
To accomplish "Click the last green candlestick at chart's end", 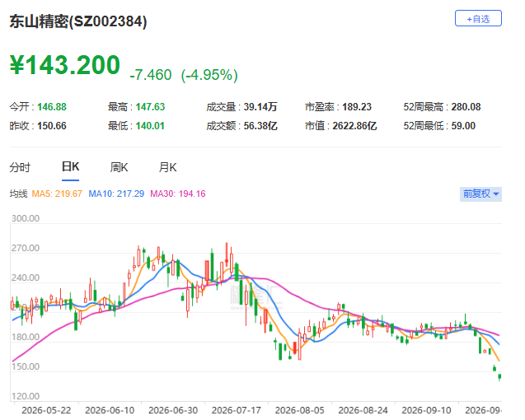I will (499, 377).
